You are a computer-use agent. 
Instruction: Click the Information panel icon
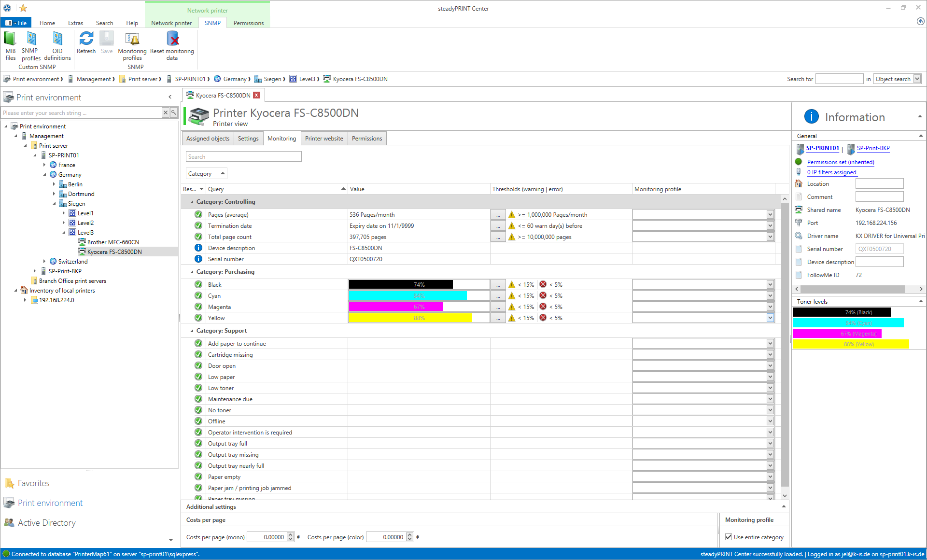(812, 116)
